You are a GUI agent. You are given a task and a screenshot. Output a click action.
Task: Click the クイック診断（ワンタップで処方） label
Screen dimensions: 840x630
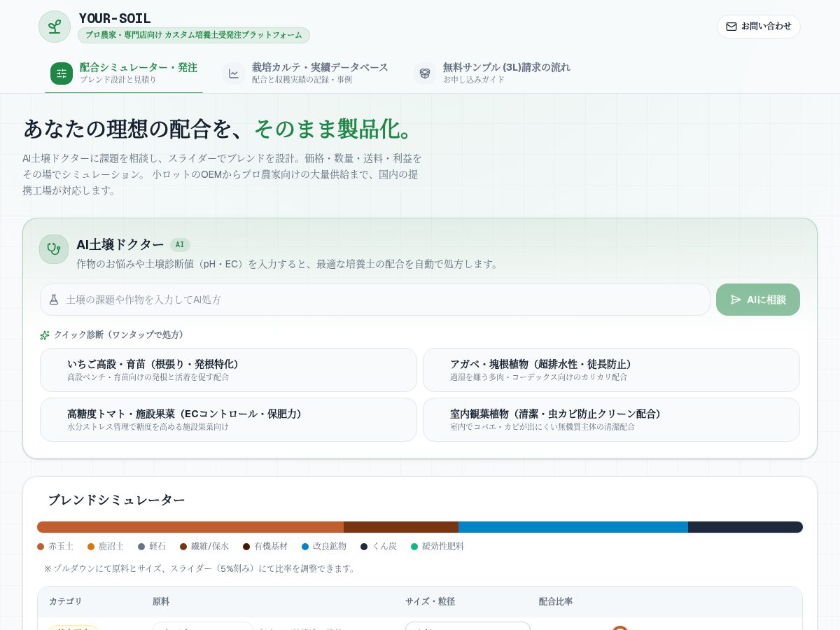pyautogui.click(x=119, y=335)
